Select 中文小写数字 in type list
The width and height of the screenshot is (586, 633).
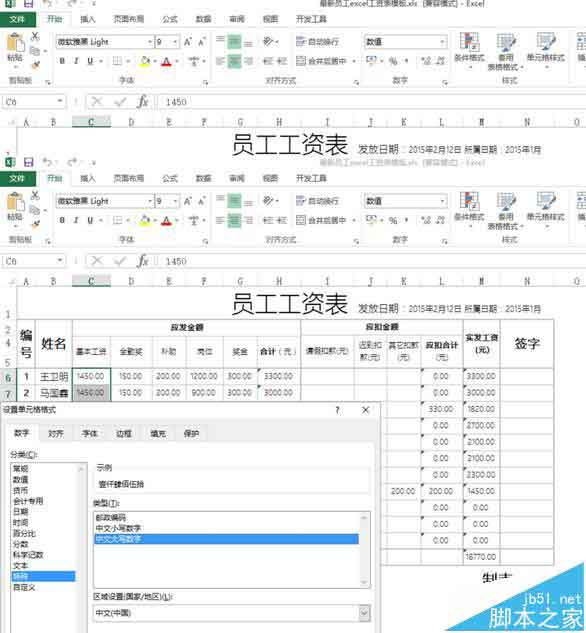point(118,528)
